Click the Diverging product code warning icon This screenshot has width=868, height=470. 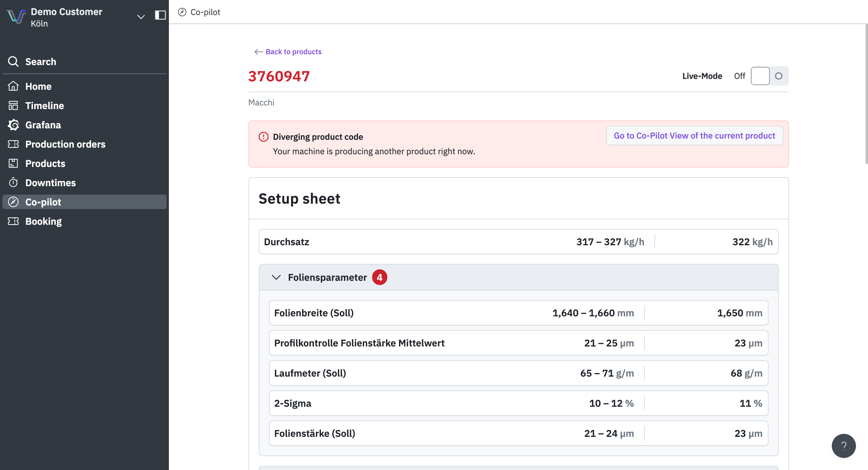(264, 137)
